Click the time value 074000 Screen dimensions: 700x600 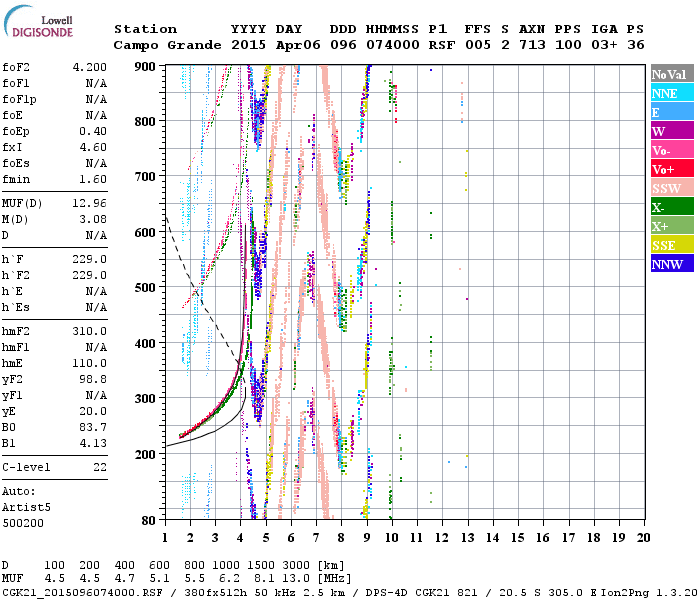pyautogui.click(x=392, y=45)
